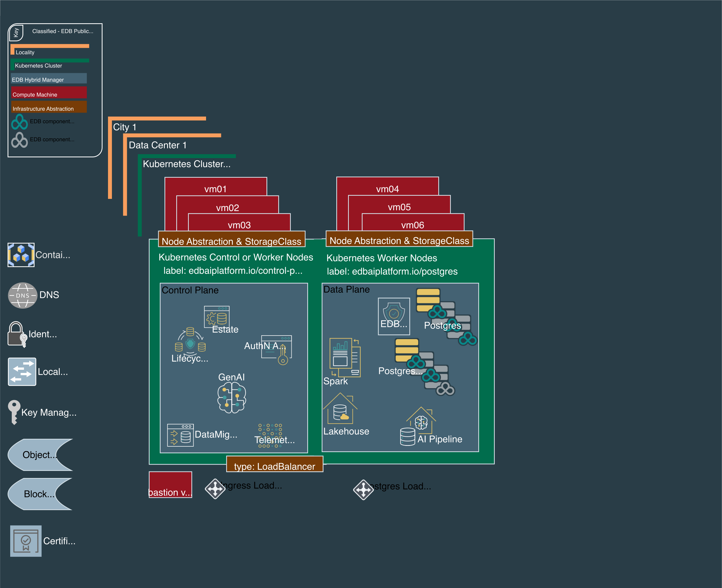Click the EDB shield icon in Data Plane

click(x=394, y=316)
